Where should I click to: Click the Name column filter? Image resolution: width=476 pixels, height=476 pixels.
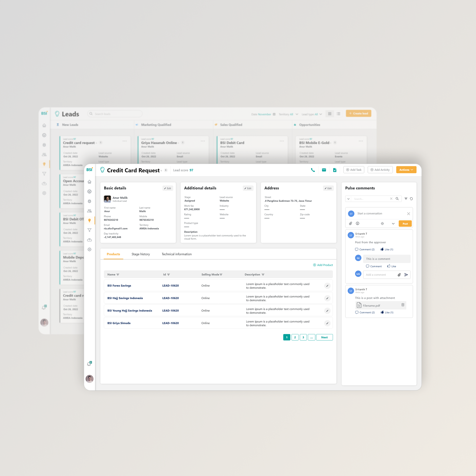[118, 275]
